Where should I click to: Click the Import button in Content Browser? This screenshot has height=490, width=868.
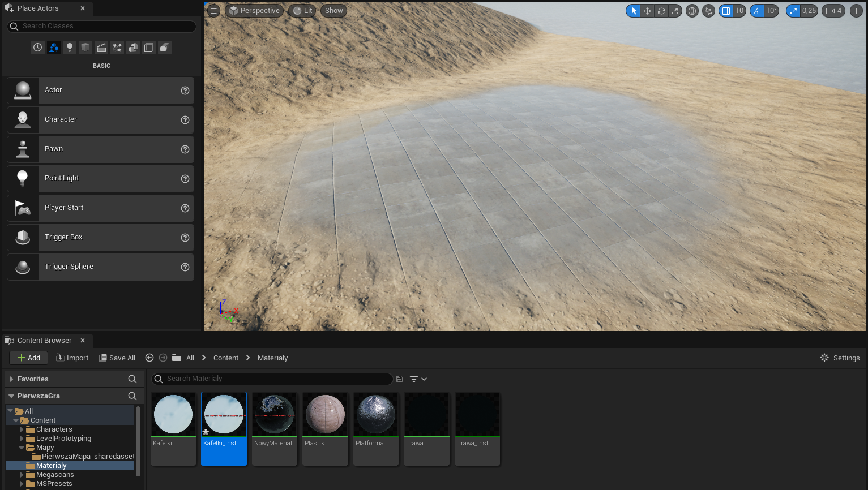(x=72, y=358)
